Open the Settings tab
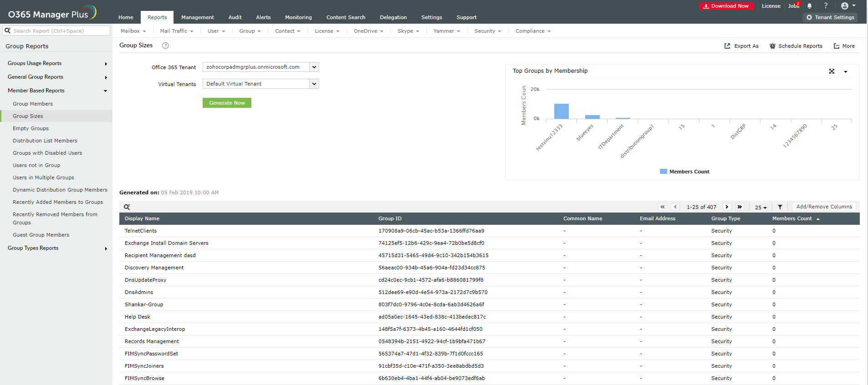Viewport: 868px width, 385px height. 432,17
